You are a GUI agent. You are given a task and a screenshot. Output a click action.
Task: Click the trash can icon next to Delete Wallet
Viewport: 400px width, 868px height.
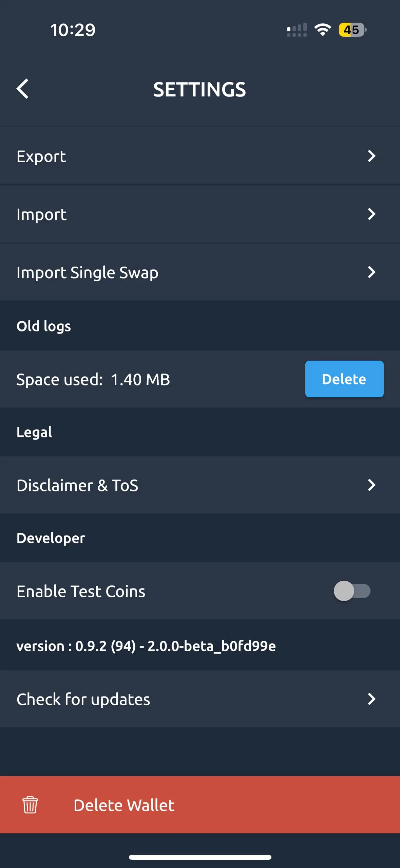(x=30, y=805)
